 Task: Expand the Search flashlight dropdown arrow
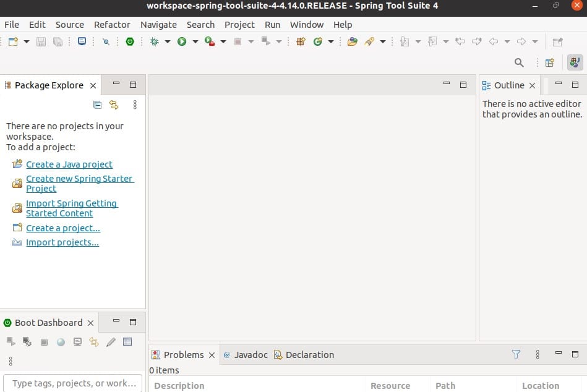[x=383, y=41]
